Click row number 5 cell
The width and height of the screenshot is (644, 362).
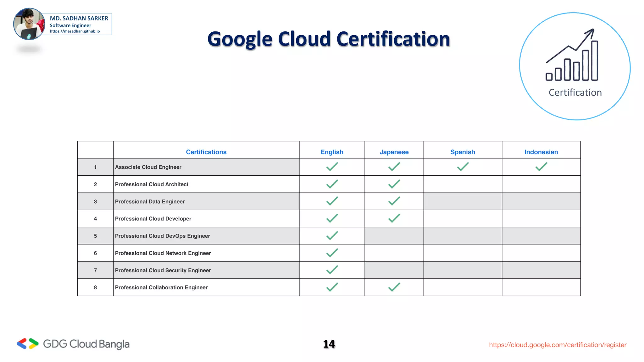[x=95, y=236]
